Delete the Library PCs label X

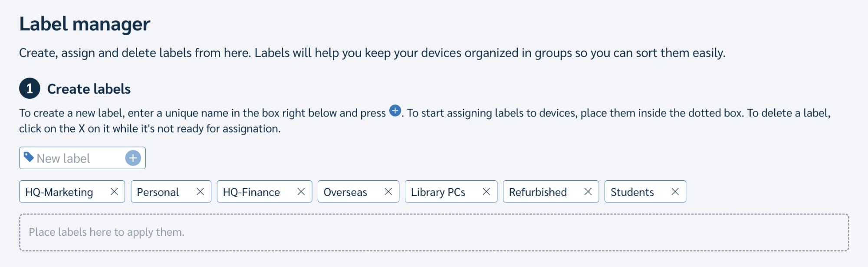tap(486, 192)
